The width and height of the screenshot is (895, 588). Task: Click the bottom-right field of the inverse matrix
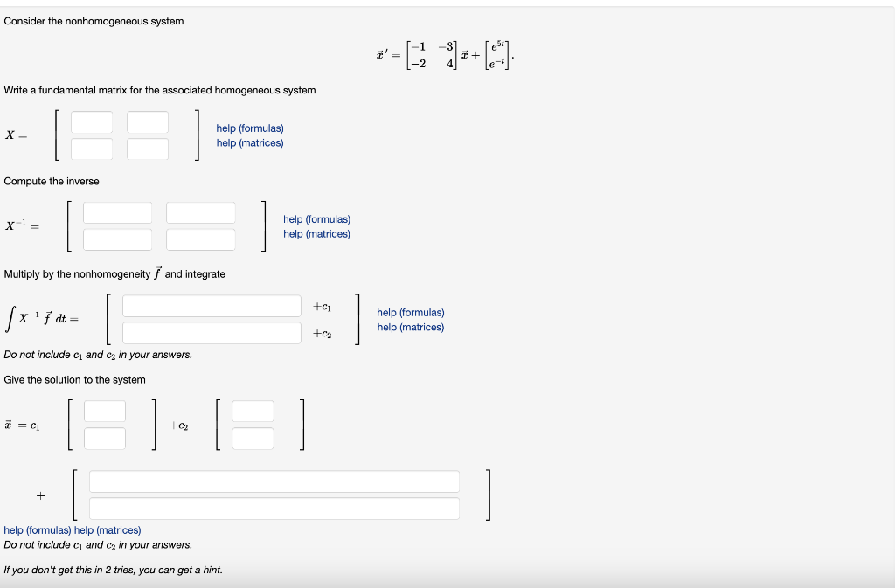point(200,239)
